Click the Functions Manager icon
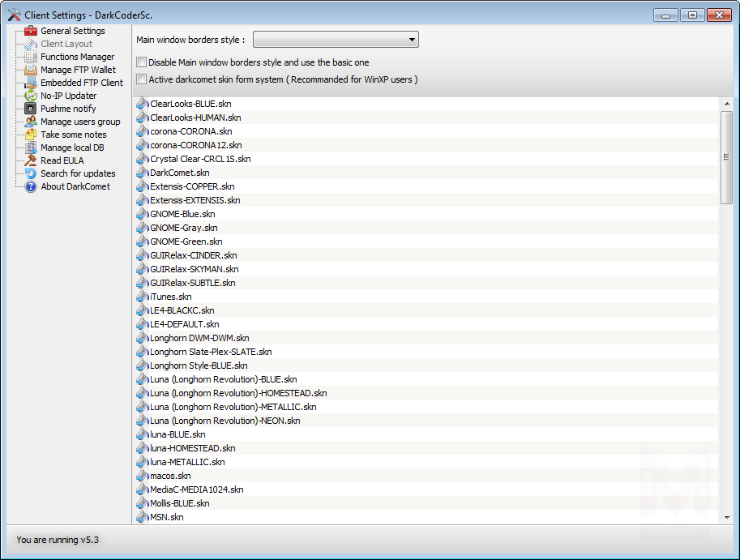 click(x=31, y=57)
